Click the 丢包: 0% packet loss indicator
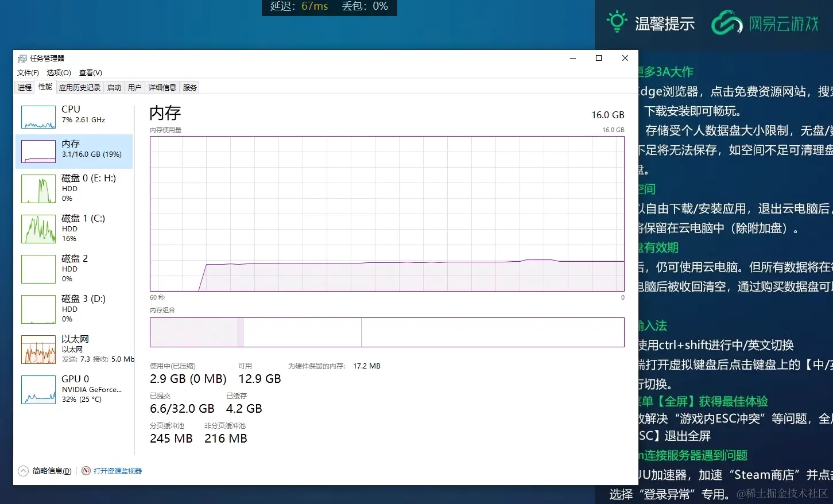 365,6
